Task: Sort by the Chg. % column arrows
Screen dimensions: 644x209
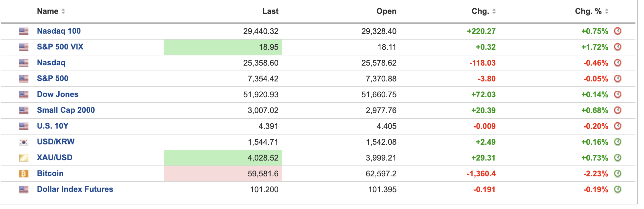Action: coord(607,11)
